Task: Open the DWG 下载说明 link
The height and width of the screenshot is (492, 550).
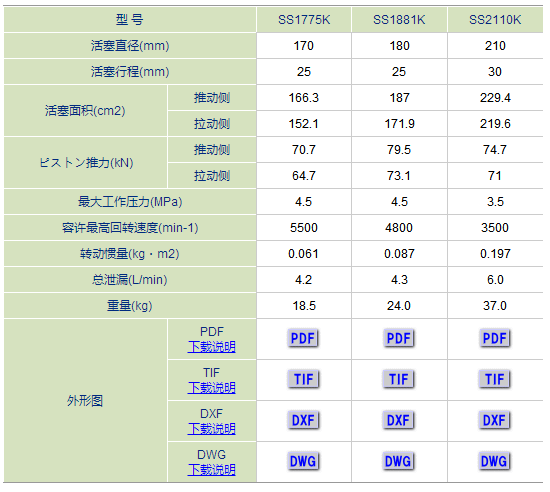Action: pyautogui.click(x=212, y=470)
